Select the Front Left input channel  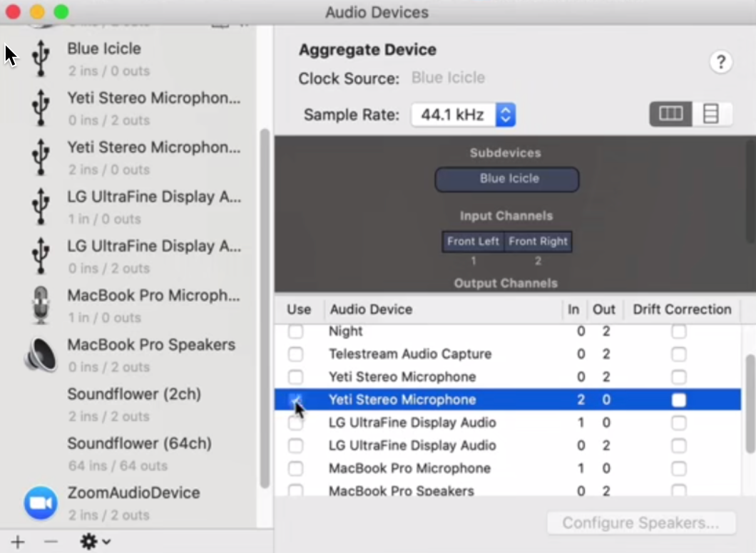click(x=473, y=242)
